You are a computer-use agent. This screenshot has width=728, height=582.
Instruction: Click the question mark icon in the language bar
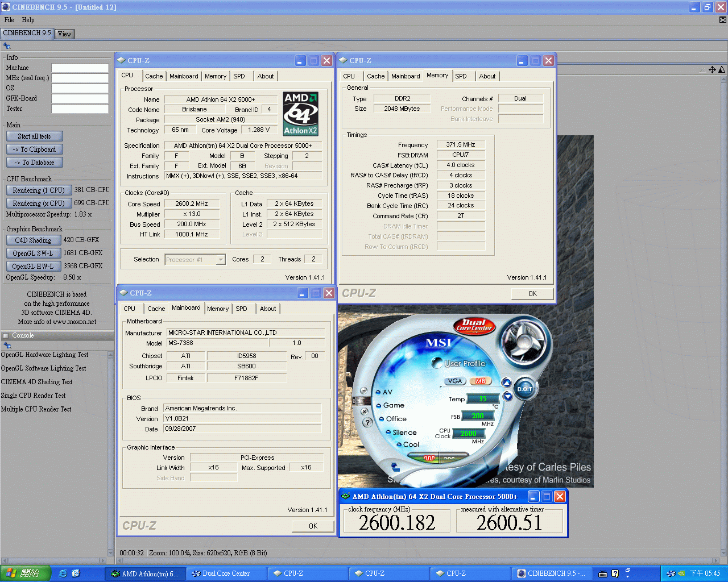click(x=615, y=573)
